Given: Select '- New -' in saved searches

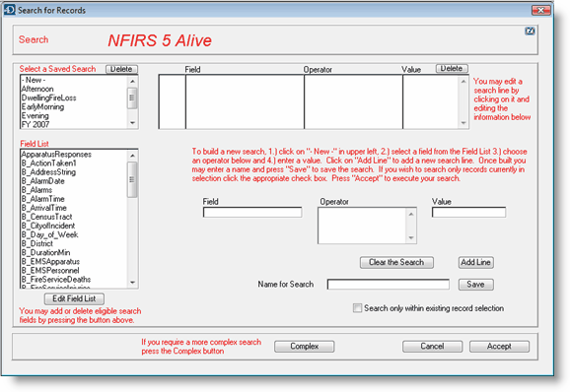Looking at the screenshot, I should point(75,80).
